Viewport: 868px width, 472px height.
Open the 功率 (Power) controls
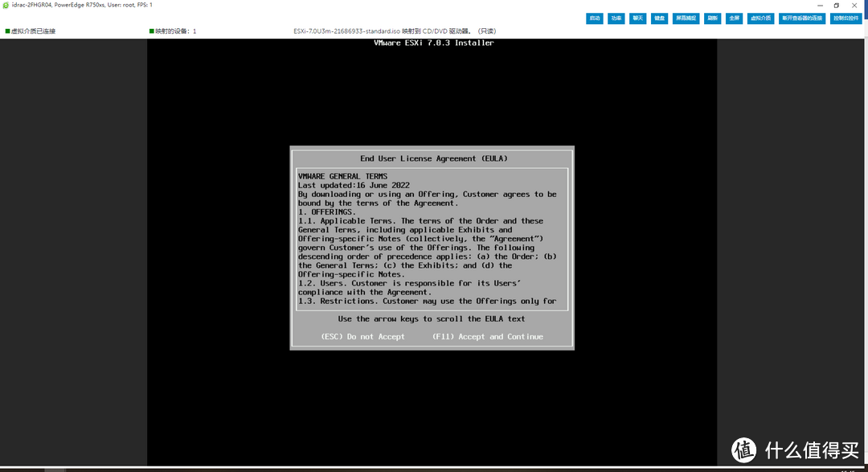pyautogui.click(x=616, y=18)
